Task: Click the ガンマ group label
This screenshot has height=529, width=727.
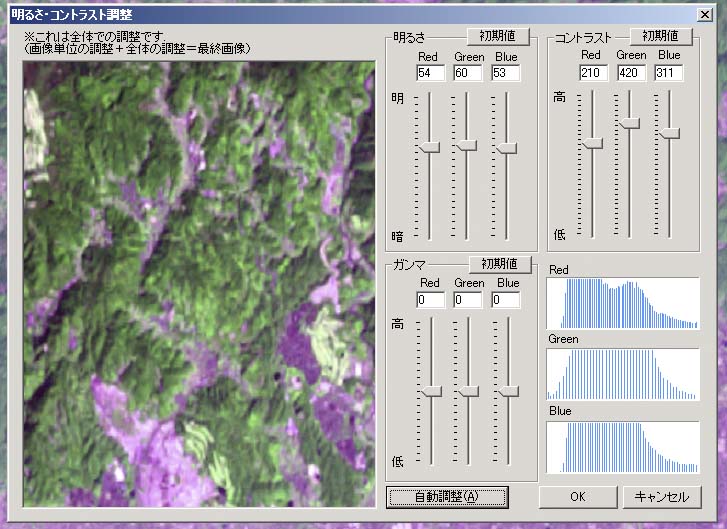Action: [x=409, y=265]
